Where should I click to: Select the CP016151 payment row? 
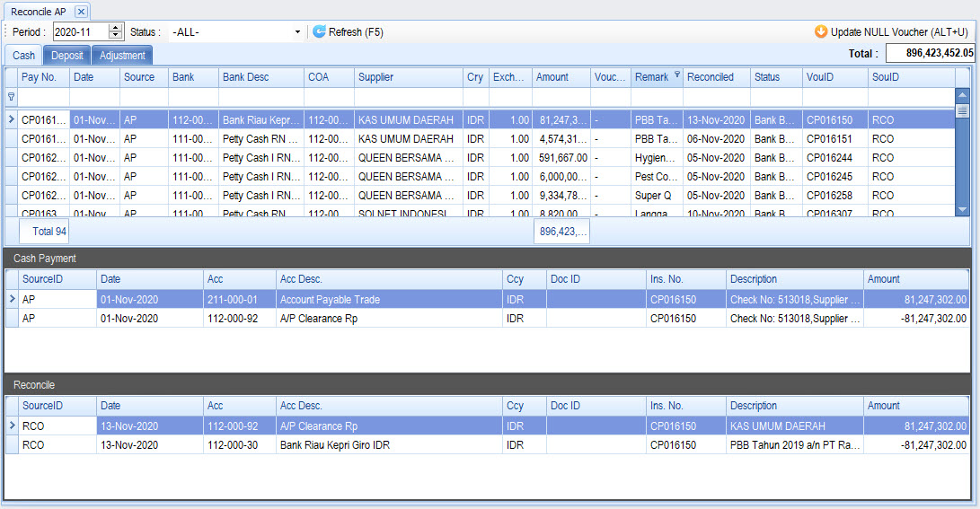(359, 139)
